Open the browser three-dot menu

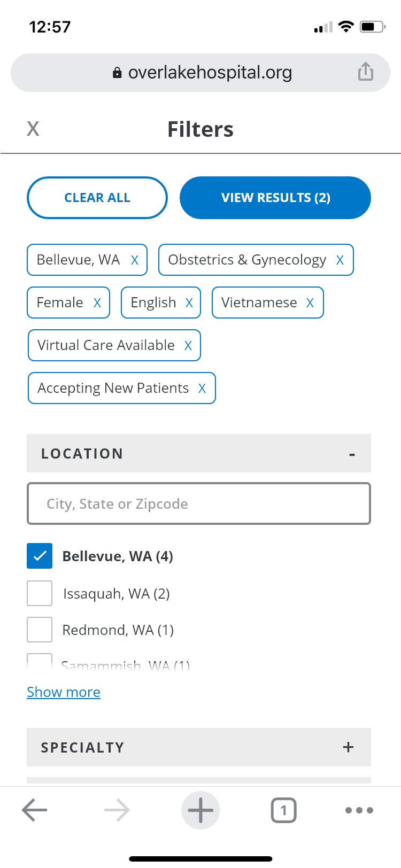coord(359,810)
